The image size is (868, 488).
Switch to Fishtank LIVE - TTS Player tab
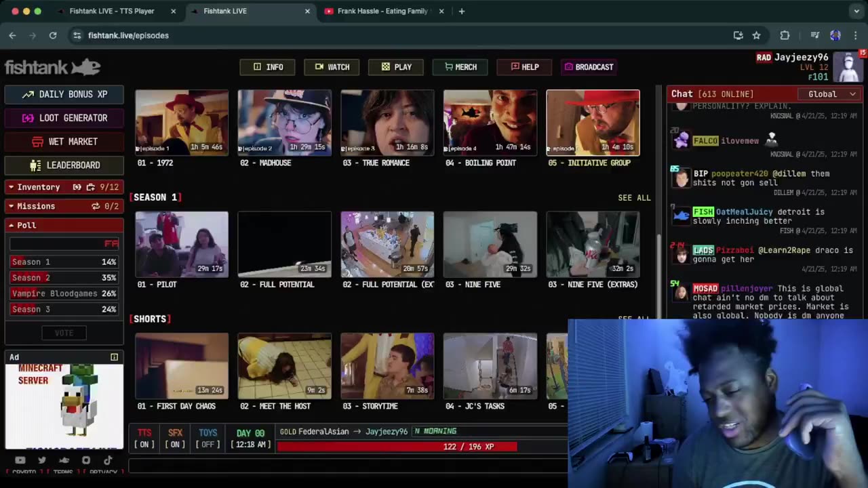tap(112, 11)
